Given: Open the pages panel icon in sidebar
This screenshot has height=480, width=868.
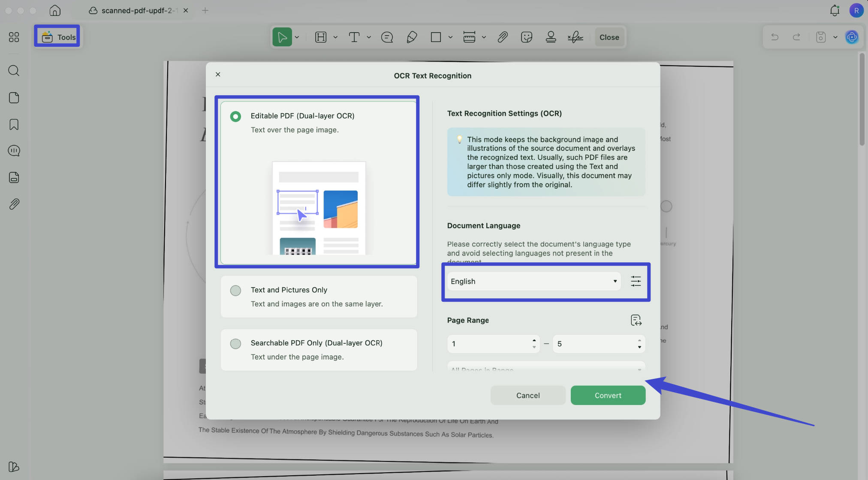Looking at the screenshot, I should [14, 98].
